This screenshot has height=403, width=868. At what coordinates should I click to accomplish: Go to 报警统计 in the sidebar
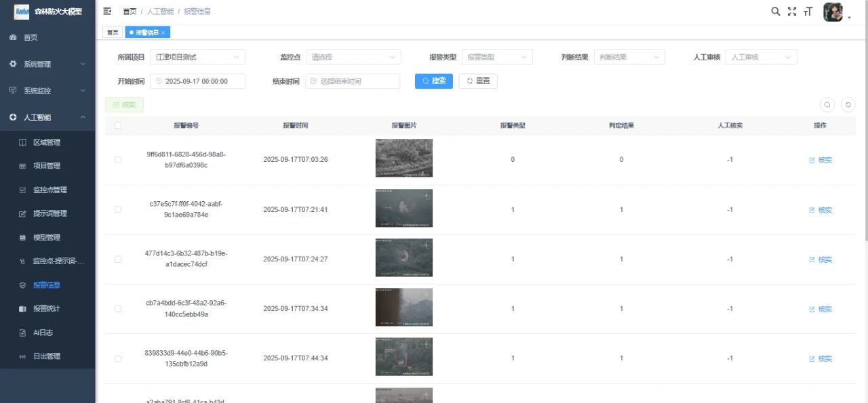[x=47, y=309]
